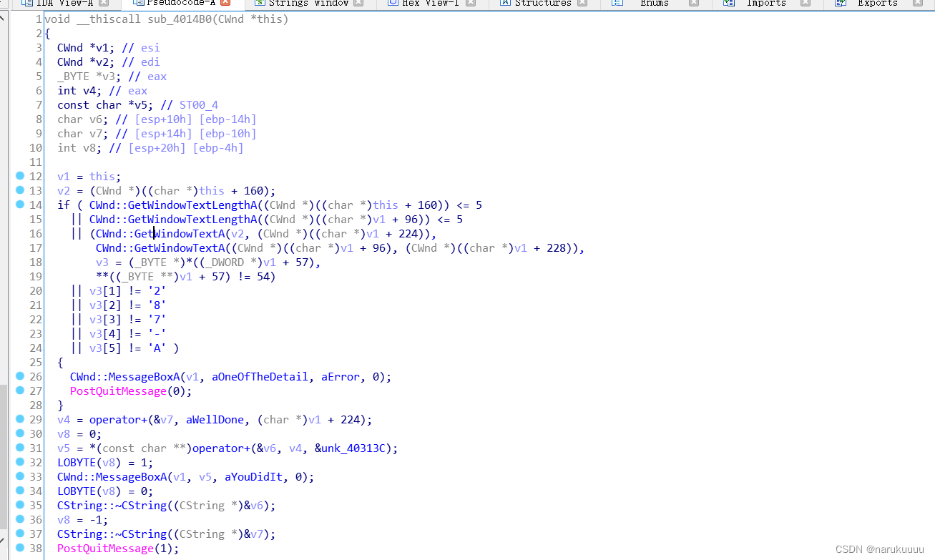
Task: Toggle breakpoint dot on line 31
Action: pos(20,448)
